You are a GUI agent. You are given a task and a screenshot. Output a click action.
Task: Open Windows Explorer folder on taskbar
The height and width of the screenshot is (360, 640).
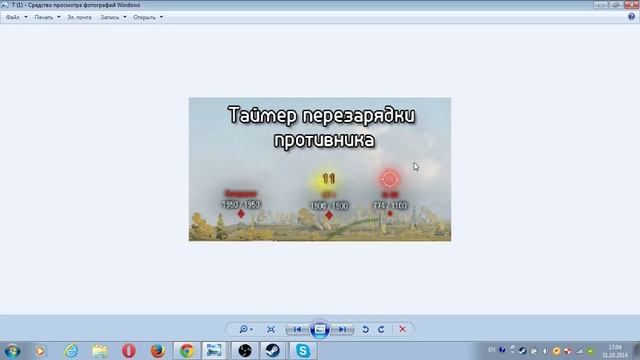click(100, 351)
